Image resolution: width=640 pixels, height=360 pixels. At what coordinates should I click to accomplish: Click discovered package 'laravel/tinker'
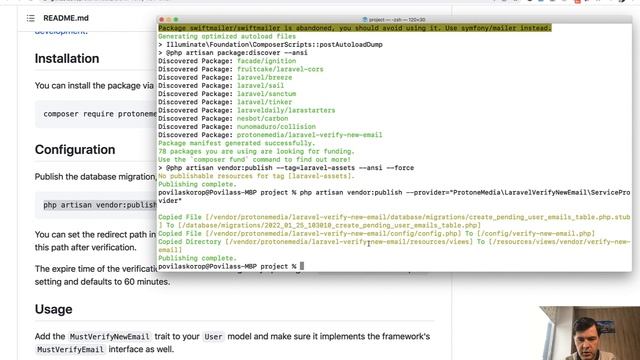(264, 102)
